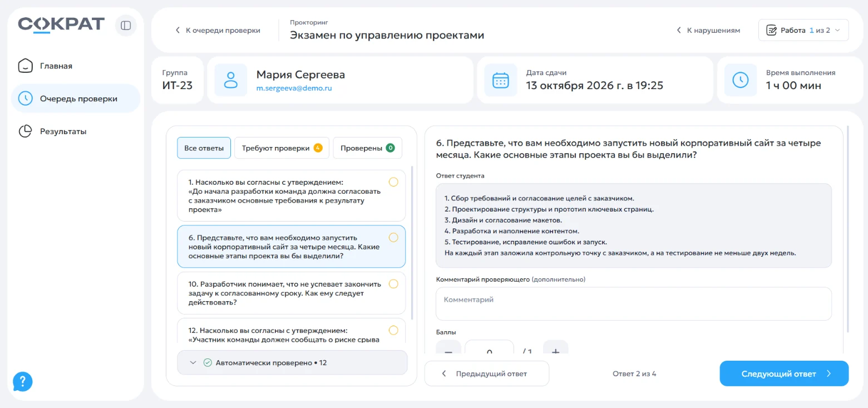
Task: Click status circle on question 6
Action: (x=393, y=237)
